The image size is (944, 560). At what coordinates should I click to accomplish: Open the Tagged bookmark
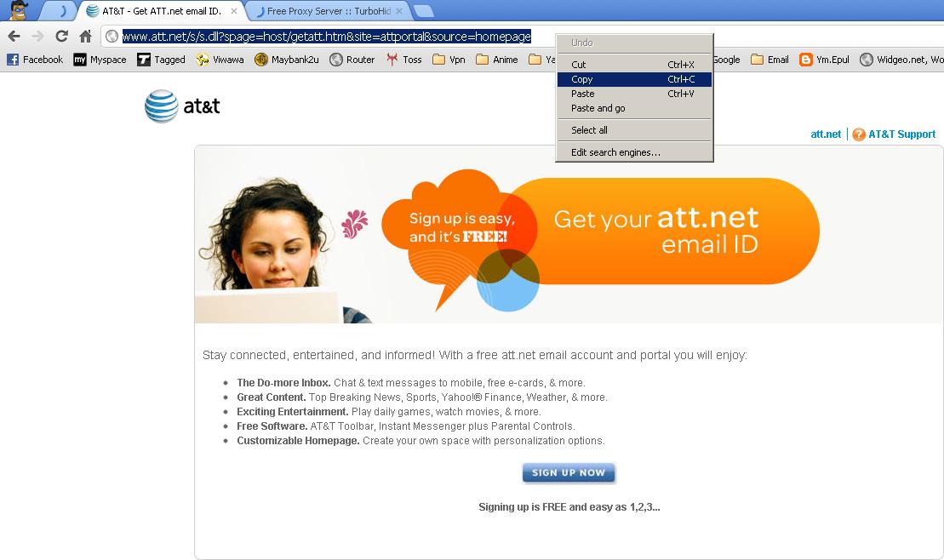coord(162,60)
